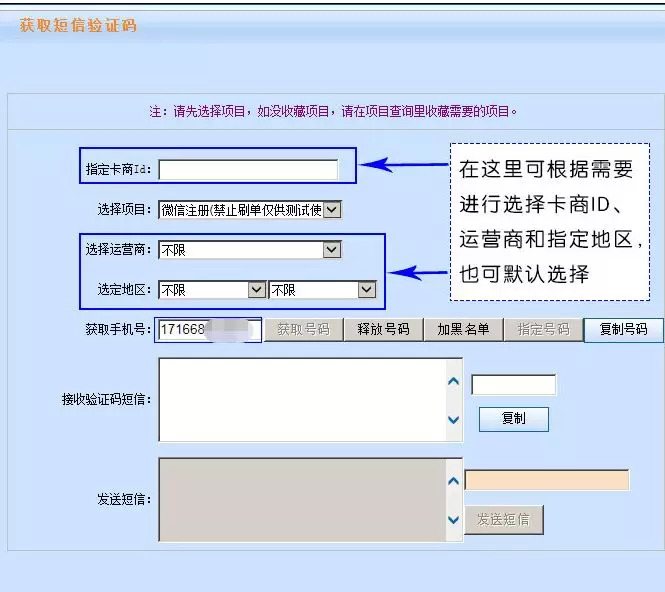Click the 释放号码 button

click(383, 330)
